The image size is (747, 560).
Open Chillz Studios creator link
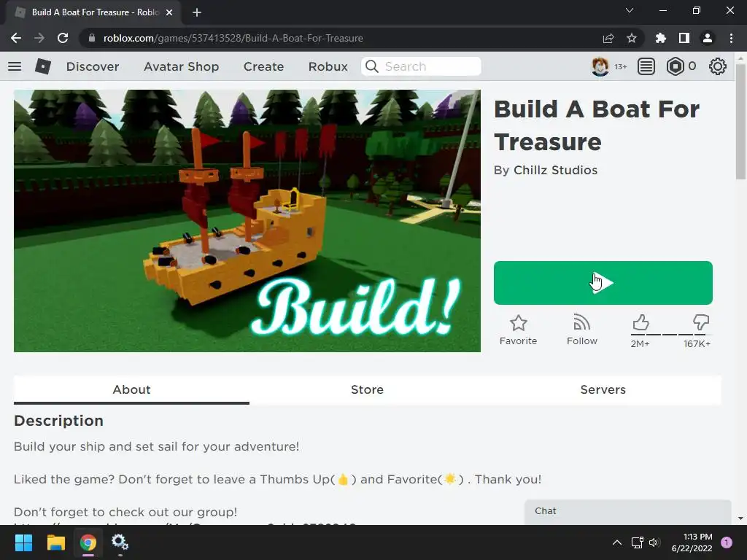click(x=555, y=170)
